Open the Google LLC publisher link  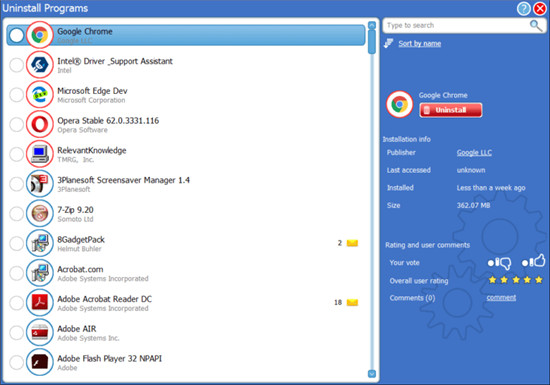(x=474, y=153)
